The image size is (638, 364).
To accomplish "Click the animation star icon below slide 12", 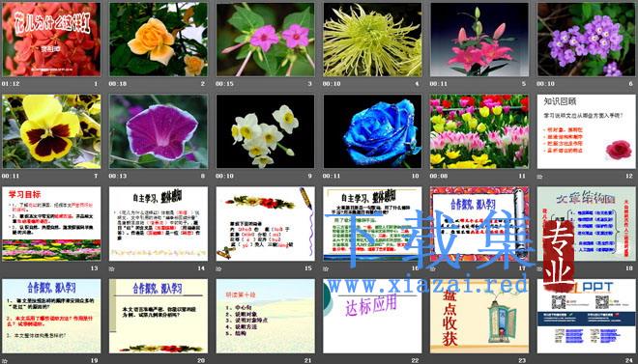I will point(540,177).
